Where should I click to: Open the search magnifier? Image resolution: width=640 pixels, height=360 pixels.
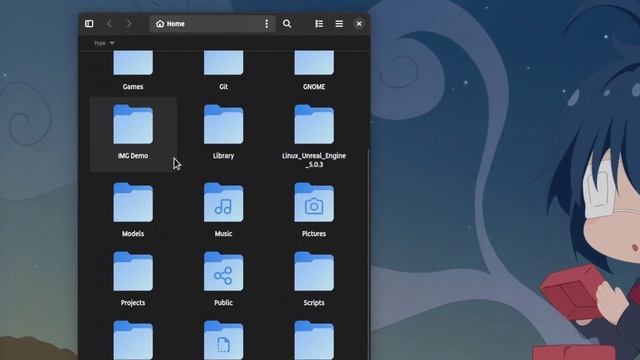[x=287, y=24]
